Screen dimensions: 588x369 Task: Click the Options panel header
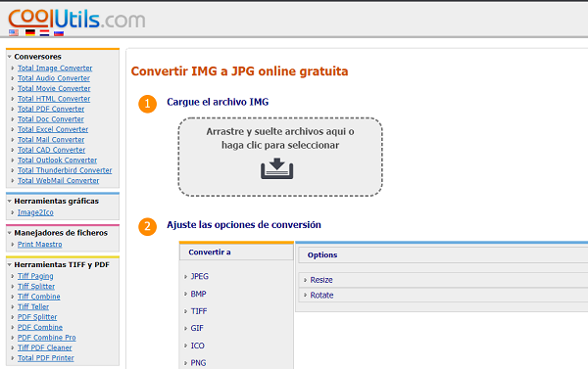tap(443, 255)
